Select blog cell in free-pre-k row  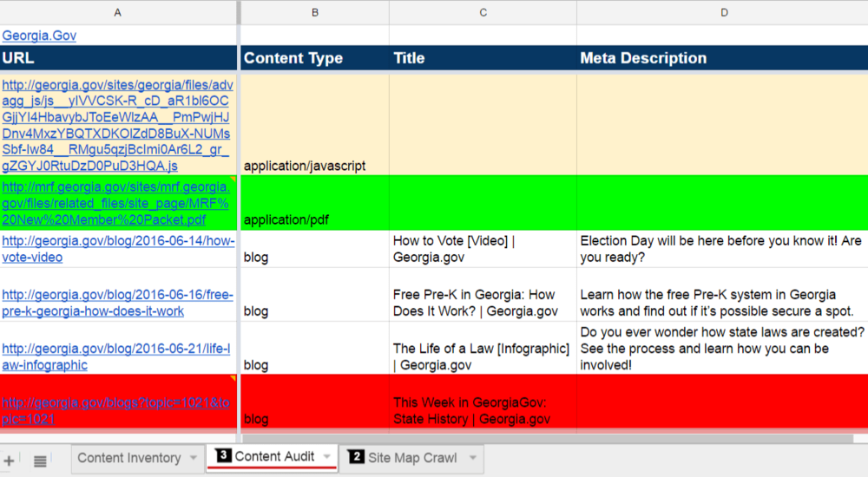pyautogui.click(x=314, y=294)
